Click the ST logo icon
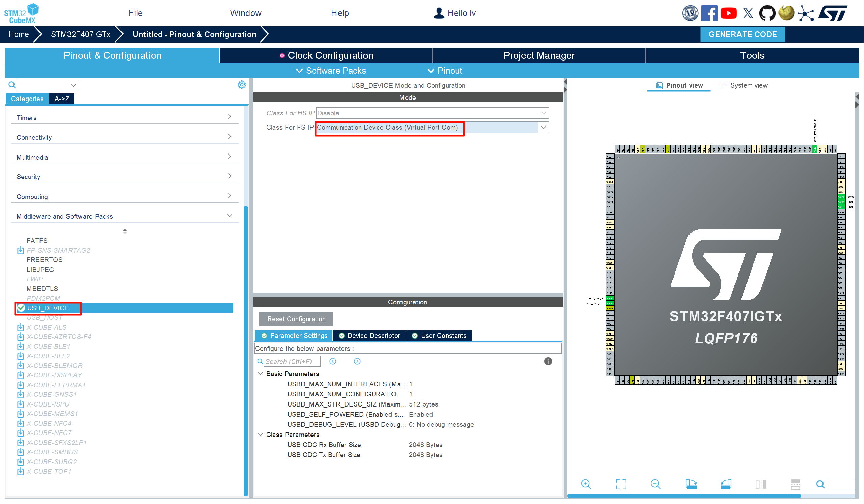Screen dimensions: 864x504 click(x=833, y=13)
